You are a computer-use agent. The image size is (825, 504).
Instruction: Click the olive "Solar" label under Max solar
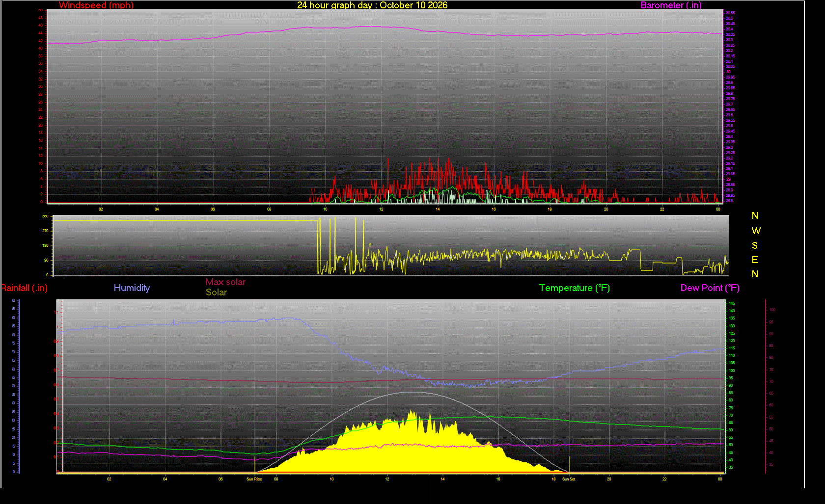pos(216,292)
